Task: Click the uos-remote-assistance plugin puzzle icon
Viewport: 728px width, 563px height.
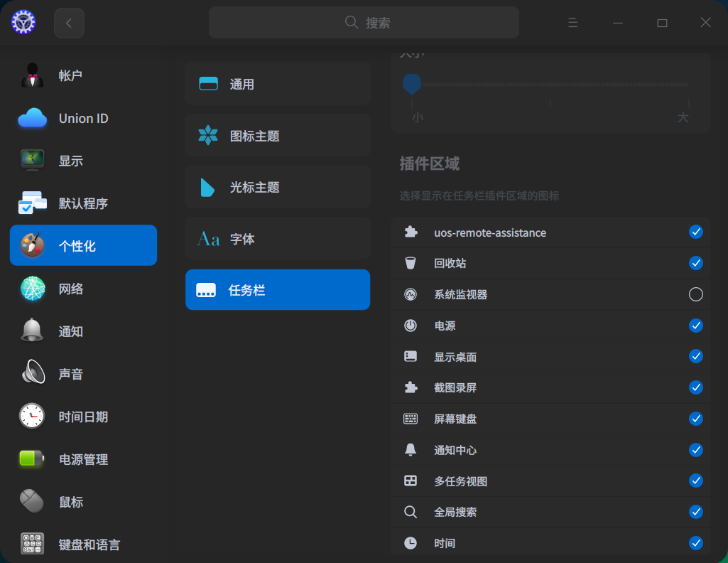Action: pyautogui.click(x=411, y=232)
